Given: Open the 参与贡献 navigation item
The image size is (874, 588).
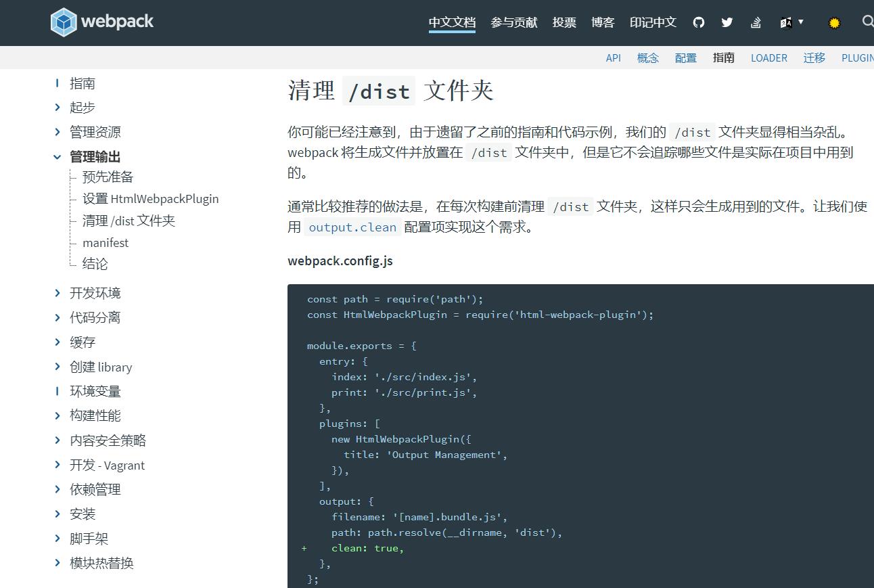Looking at the screenshot, I should pyautogui.click(x=514, y=22).
